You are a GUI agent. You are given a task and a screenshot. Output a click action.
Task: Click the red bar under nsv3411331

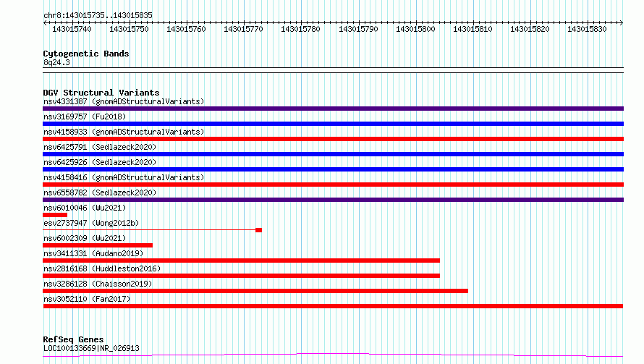(241, 261)
